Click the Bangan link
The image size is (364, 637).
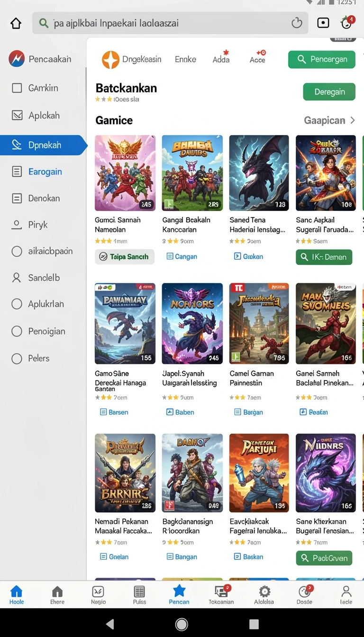[182, 557]
